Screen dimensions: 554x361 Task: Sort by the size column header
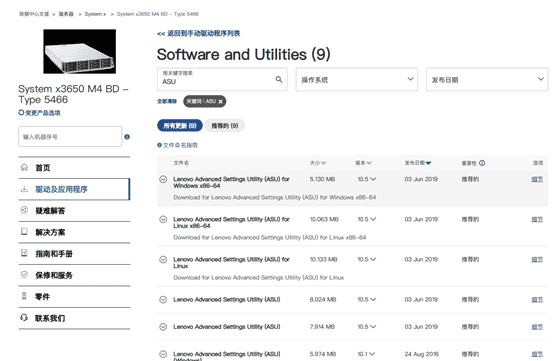click(318, 163)
